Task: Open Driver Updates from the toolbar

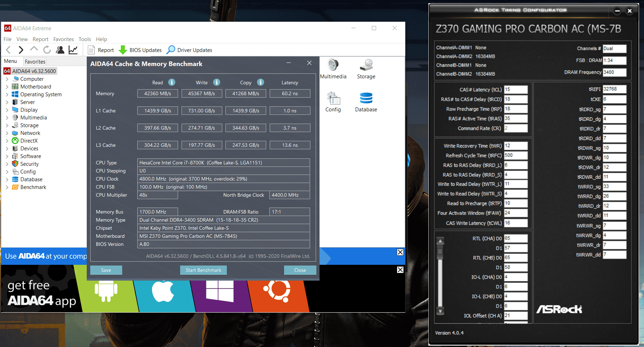Action: (x=190, y=50)
